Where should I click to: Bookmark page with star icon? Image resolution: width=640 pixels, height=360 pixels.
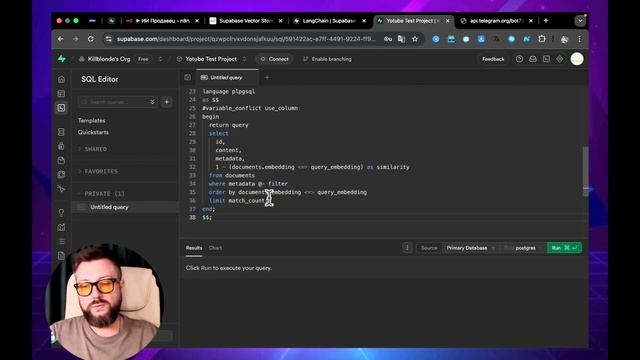415,39
